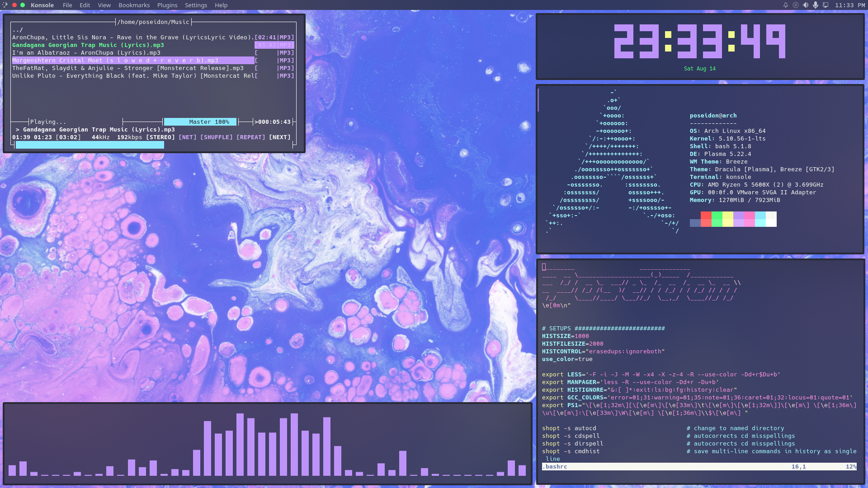Image resolution: width=868 pixels, height=488 pixels.
Task: Expand the Plugins menu
Action: pos(167,5)
